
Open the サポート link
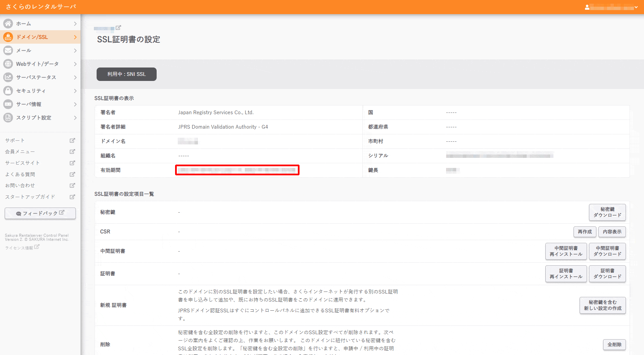15,140
